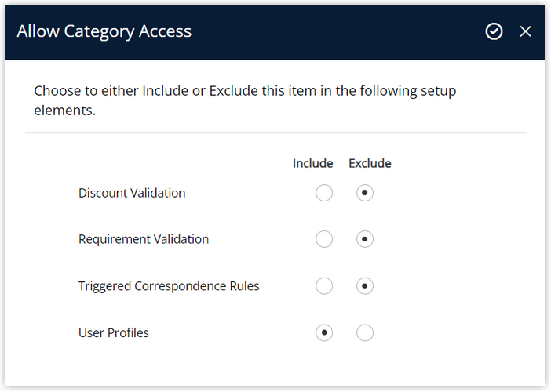Close the Allow Category Access dialog

tap(525, 31)
